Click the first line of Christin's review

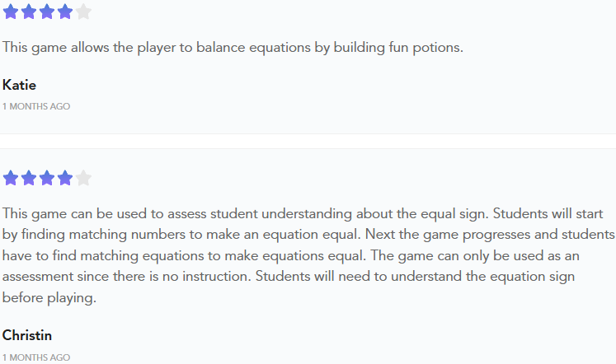(x=303, y=214)
